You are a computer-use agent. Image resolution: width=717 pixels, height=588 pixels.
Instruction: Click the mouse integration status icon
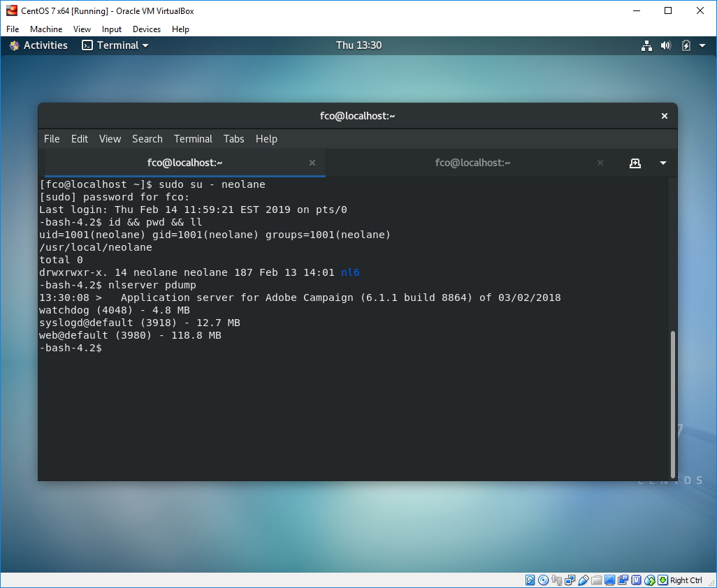pos(650,580)
